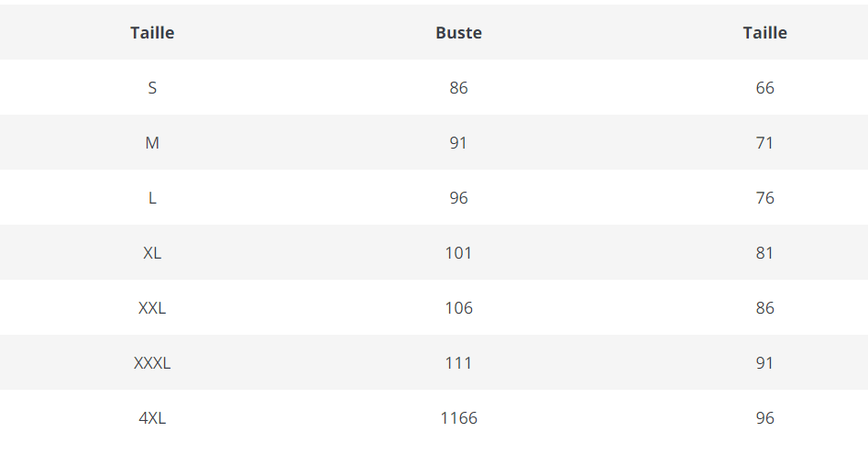Select the bust value 111
Screen dimensions: 868x454
coord(458,363)
